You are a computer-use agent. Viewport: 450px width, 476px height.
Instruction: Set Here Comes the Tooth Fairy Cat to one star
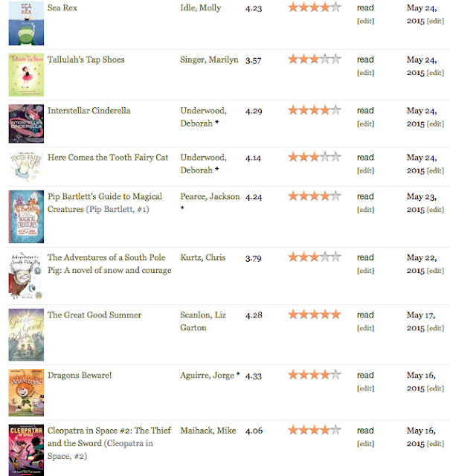pos(293,157)
